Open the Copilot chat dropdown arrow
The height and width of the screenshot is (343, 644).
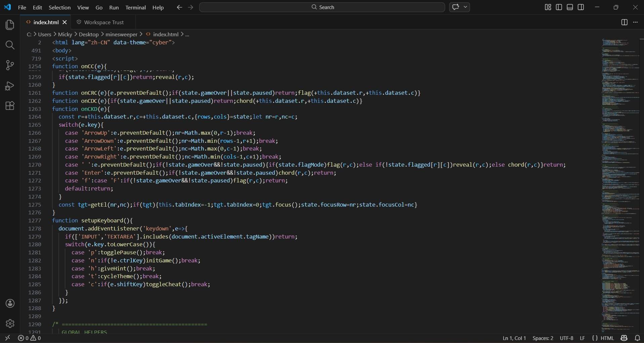point(466,7)
